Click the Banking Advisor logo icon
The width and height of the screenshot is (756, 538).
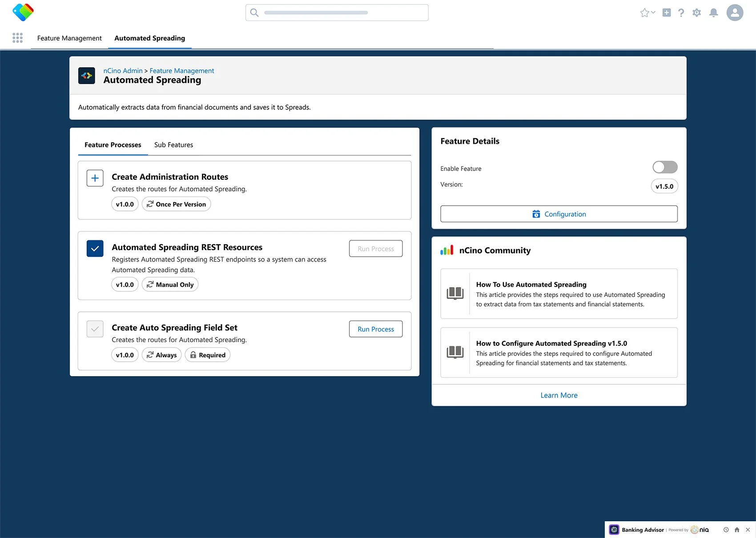[x=614, y=530]
